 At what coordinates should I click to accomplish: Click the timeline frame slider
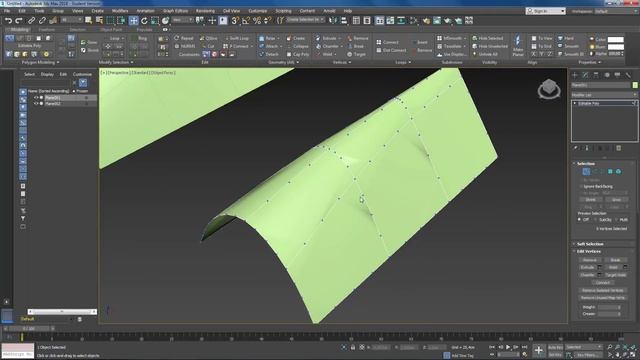(29, 329)
